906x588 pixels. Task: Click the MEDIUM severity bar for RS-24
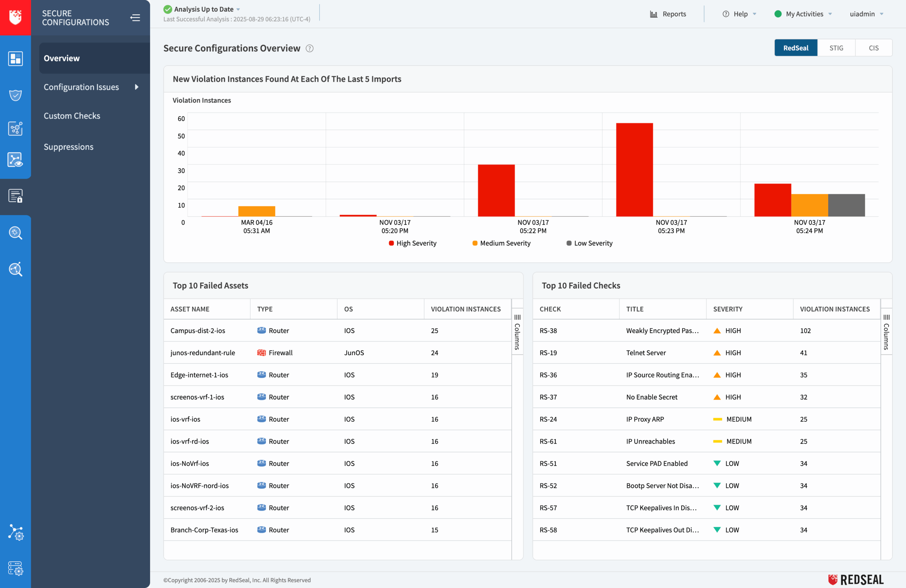point(718,419)
